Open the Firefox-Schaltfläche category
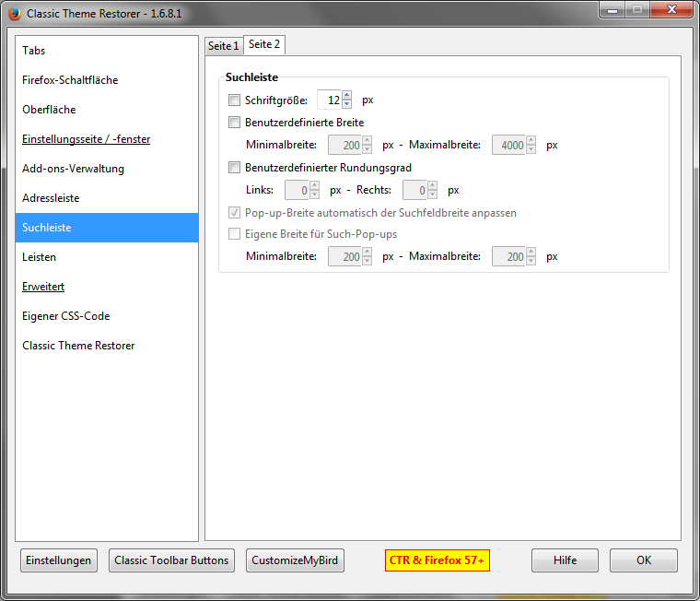 [x=107, y=80]
